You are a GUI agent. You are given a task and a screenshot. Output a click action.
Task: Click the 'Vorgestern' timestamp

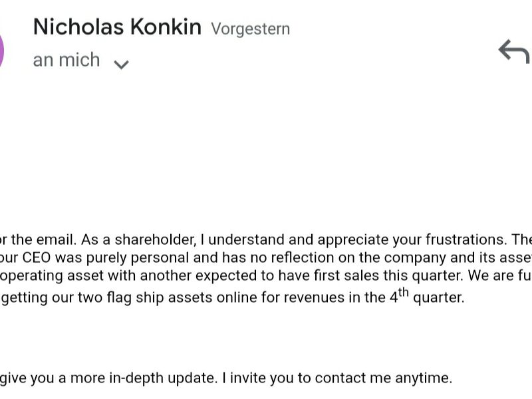[251, 29]
